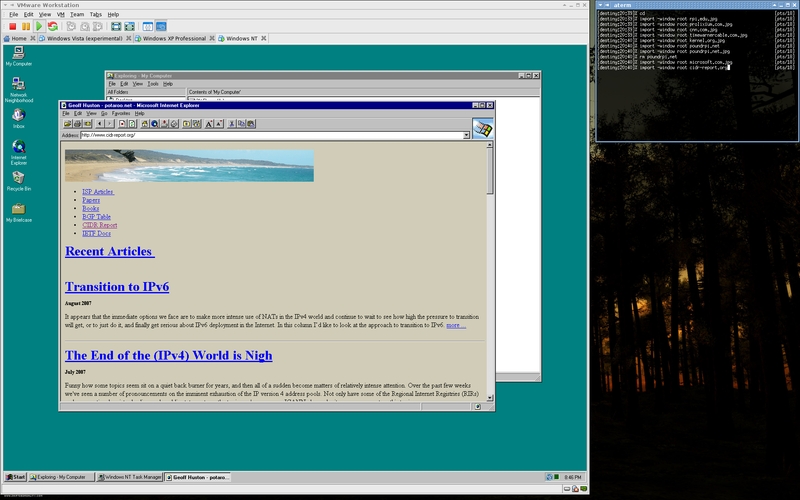The image size is (800, 500).
Task: Expand the Address bar dropdown arrow
Action: [466, 135]
